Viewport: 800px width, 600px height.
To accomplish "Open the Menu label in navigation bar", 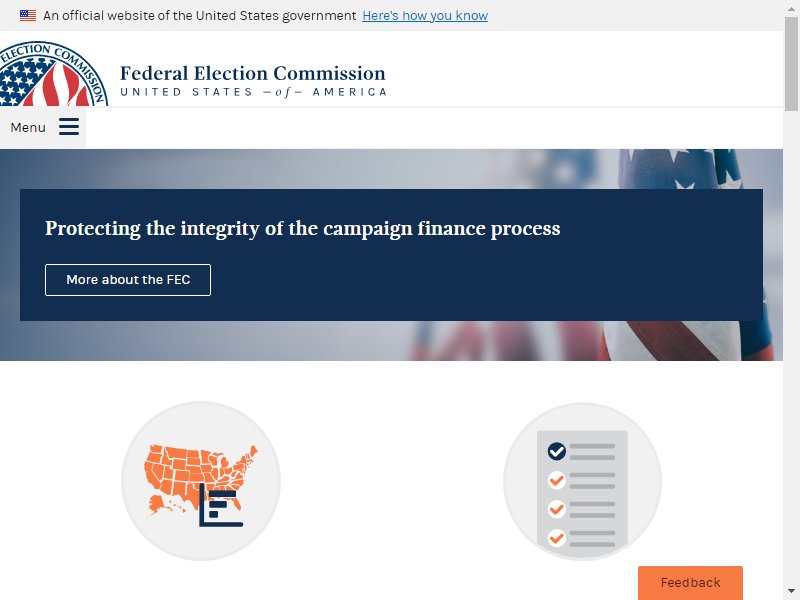I will (28, 127).
